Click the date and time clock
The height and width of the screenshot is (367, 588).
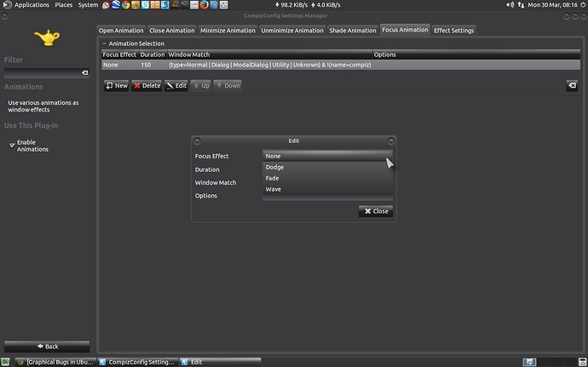coord(552,5)
